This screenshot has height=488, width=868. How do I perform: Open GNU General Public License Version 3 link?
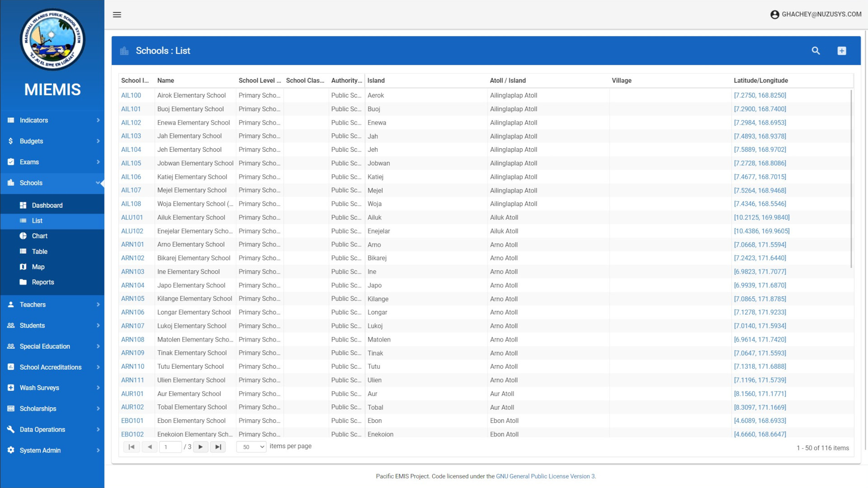click(545, 476)
